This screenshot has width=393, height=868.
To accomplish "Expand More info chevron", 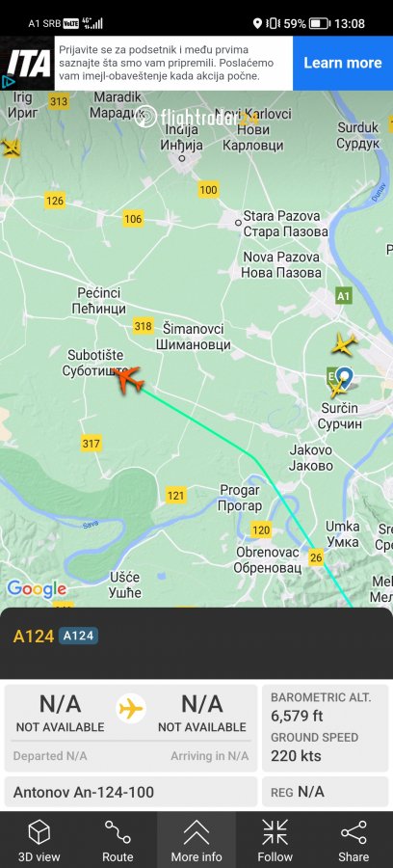I will point(196,832).
